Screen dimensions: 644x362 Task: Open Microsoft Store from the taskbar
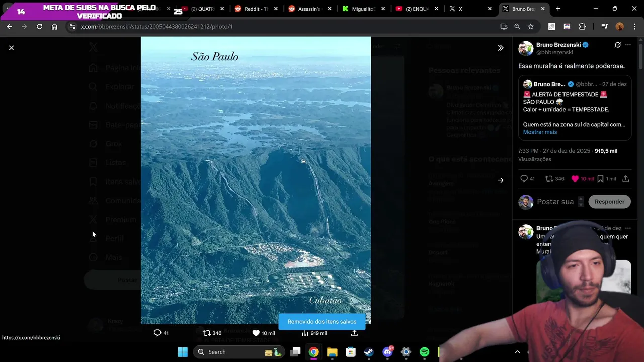point(351,352)
